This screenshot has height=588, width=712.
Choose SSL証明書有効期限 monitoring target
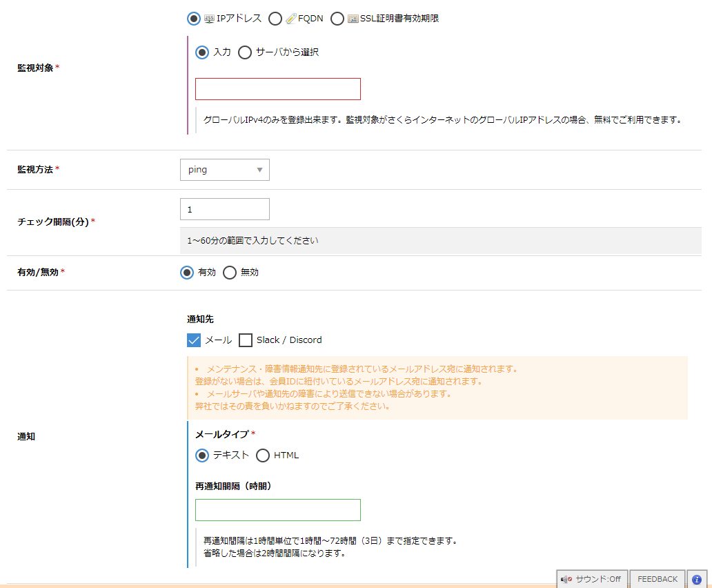(337, 19)
